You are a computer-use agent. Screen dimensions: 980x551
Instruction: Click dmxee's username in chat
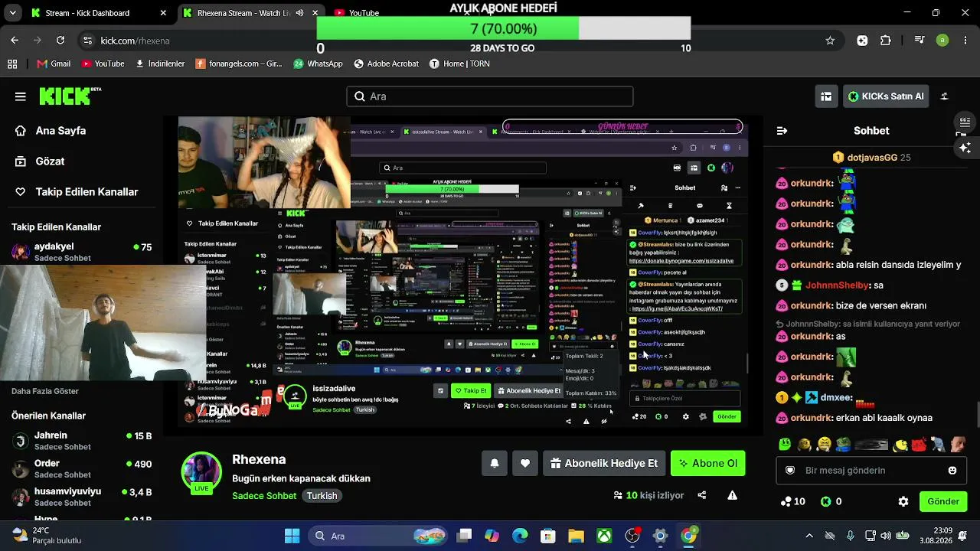(x=835, y=398)
